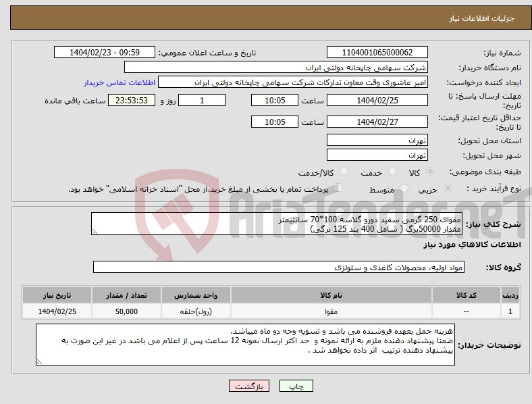Screen dimensions: 532x404
Task: Click the مقوا item name cell
Action: 331,311
